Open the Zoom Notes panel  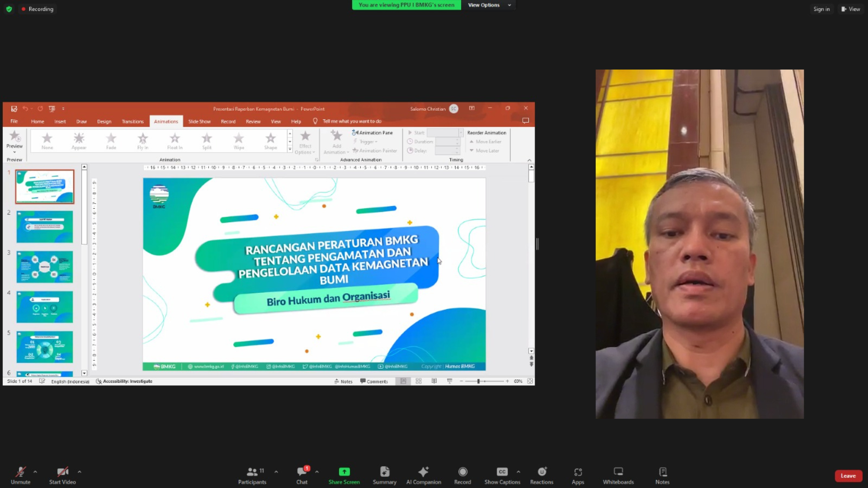click(662, 476)
